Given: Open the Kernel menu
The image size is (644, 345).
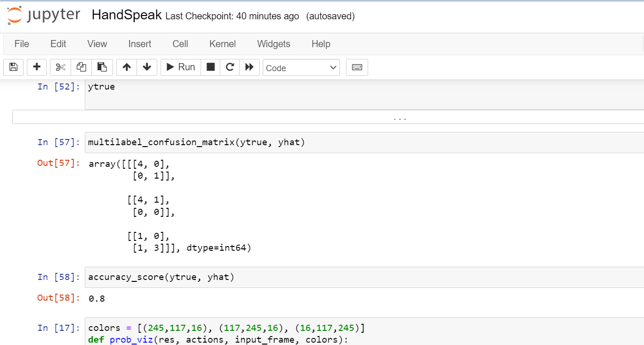Looking at the screenshot, I should click(x=222, y=44).
